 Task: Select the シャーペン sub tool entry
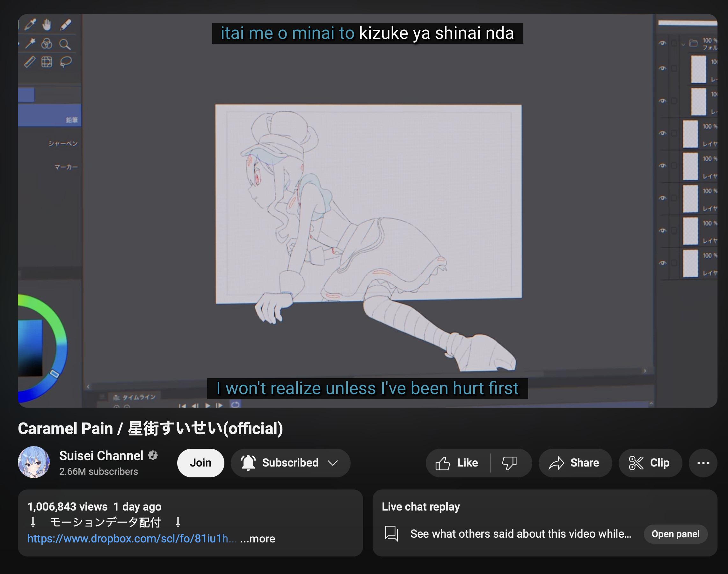(63, 143)
